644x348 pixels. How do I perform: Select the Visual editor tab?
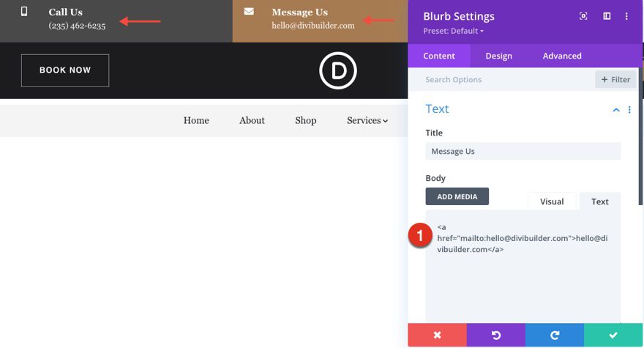(552, 201)
